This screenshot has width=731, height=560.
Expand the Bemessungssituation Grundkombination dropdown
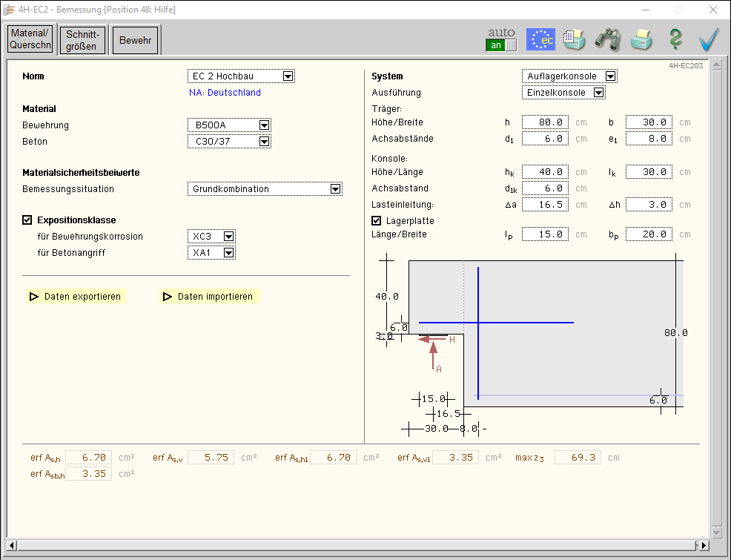pyautogui.click(x=335, y=189)
